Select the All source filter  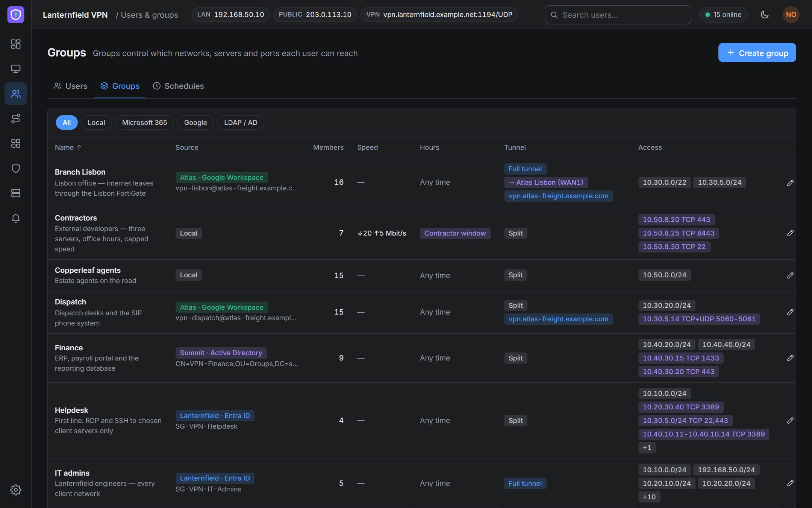tap(67, 123)
